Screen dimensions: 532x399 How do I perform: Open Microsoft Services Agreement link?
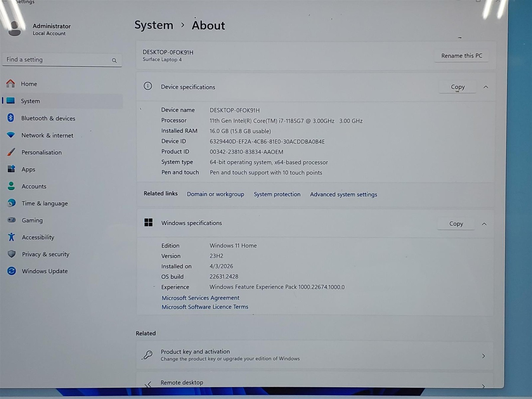pyautogui.click(x=200, y=298)
